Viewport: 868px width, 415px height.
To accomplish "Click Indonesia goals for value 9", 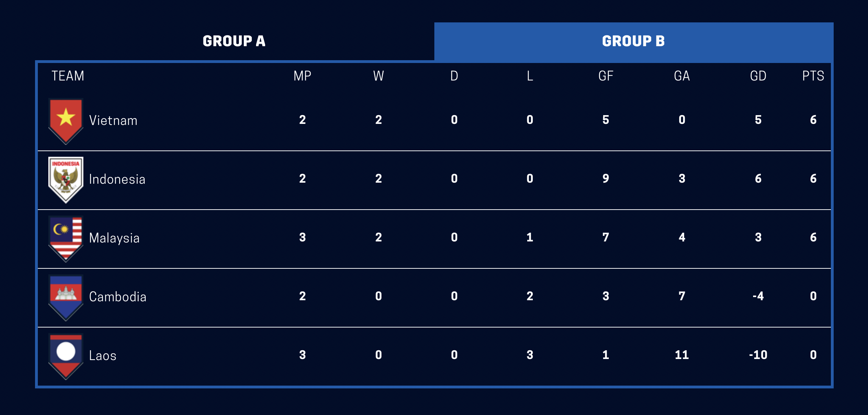I will pyautogui.click(x=606, y=178).
